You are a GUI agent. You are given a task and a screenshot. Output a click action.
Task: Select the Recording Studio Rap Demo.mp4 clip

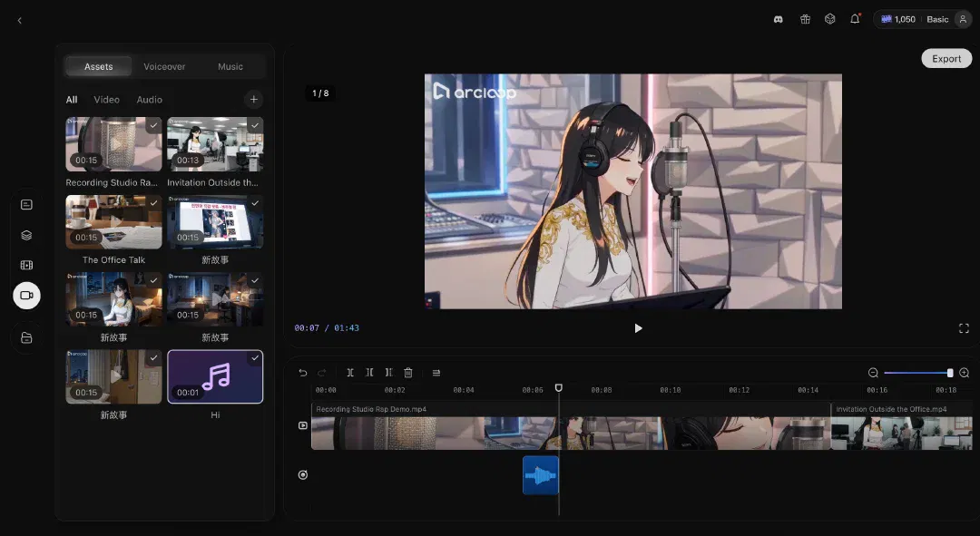pos(571,426)
